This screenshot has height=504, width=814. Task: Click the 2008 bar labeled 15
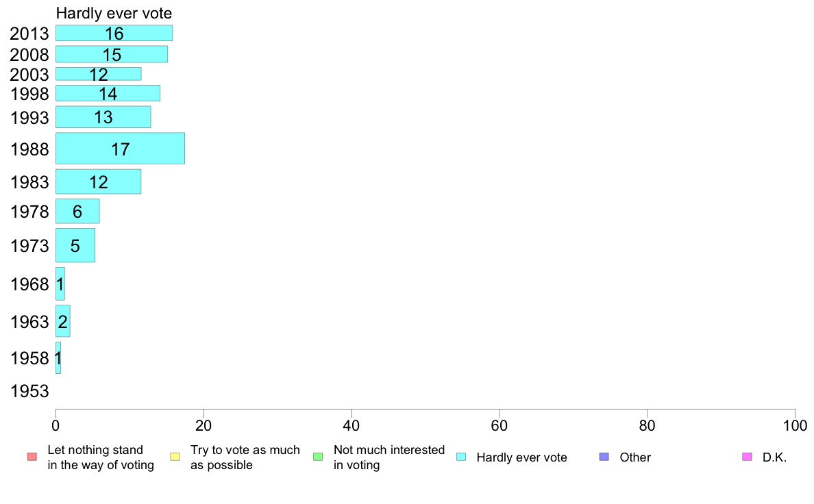point(112,54)
